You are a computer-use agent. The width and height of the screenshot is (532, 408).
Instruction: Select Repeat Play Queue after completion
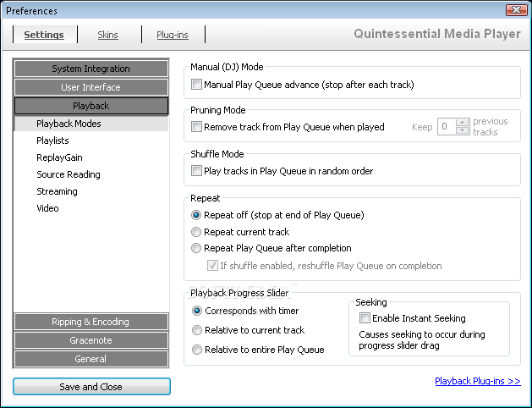click(x=196, y=248)
